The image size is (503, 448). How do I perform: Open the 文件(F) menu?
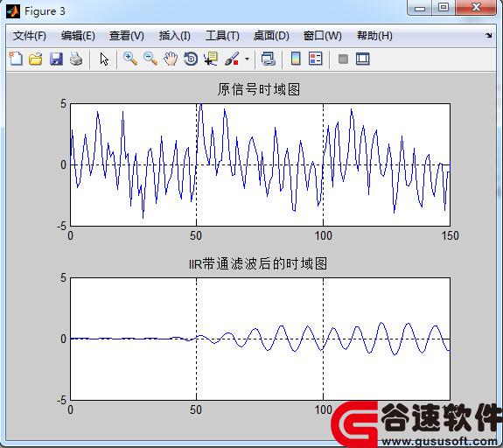[x=30, y=36]
